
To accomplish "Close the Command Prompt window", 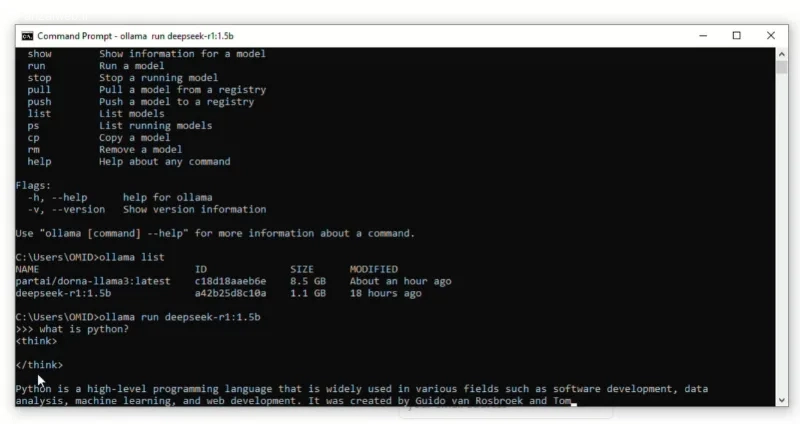I will [771, 36].
